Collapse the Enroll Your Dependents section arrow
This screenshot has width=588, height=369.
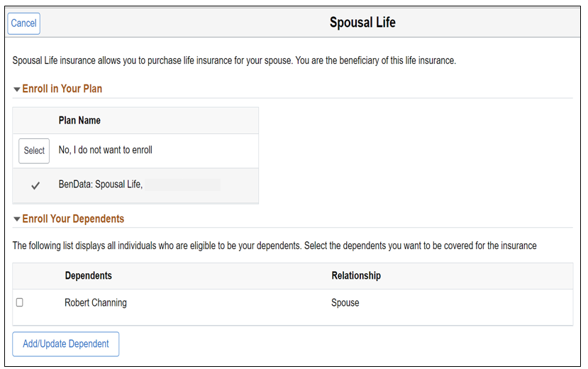17,219
